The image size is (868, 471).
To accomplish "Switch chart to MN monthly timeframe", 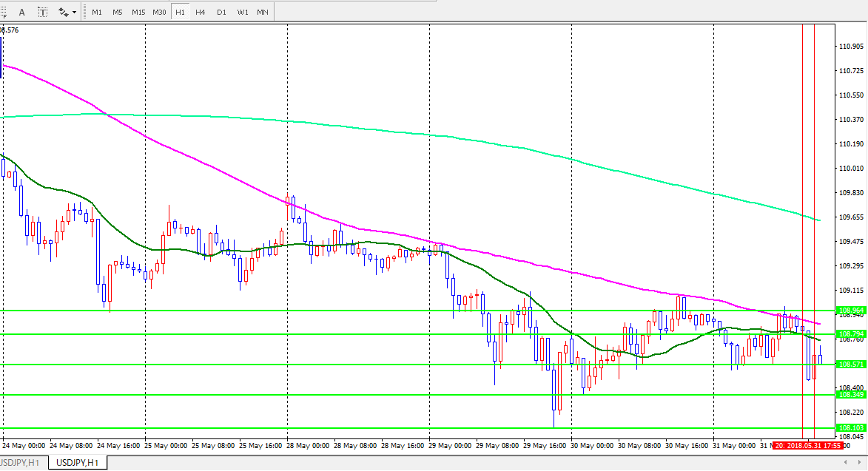I will click(263, 12).
